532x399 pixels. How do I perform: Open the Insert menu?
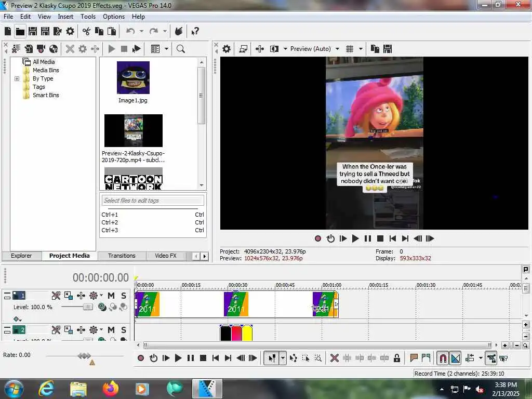pyautogui.click(x=65, y=17)
